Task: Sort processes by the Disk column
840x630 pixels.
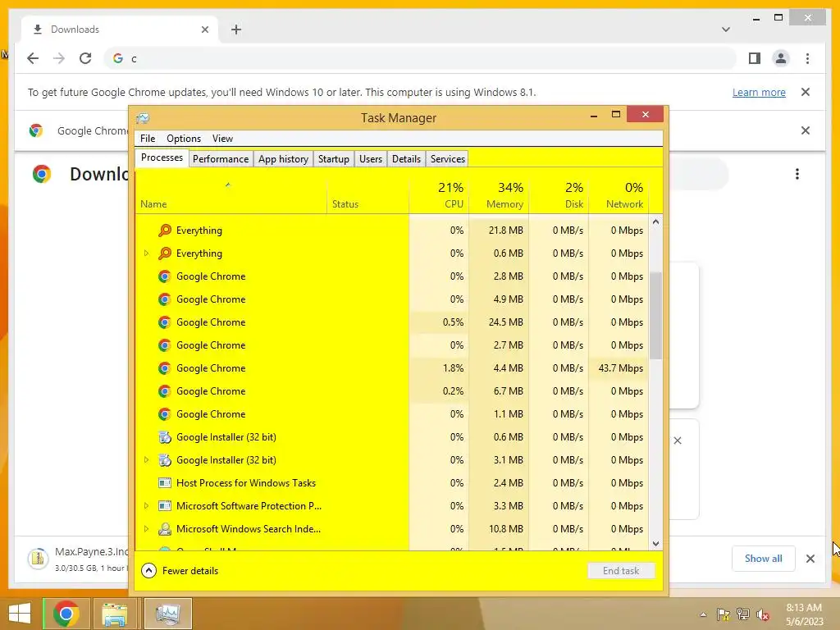Action: 559,195
